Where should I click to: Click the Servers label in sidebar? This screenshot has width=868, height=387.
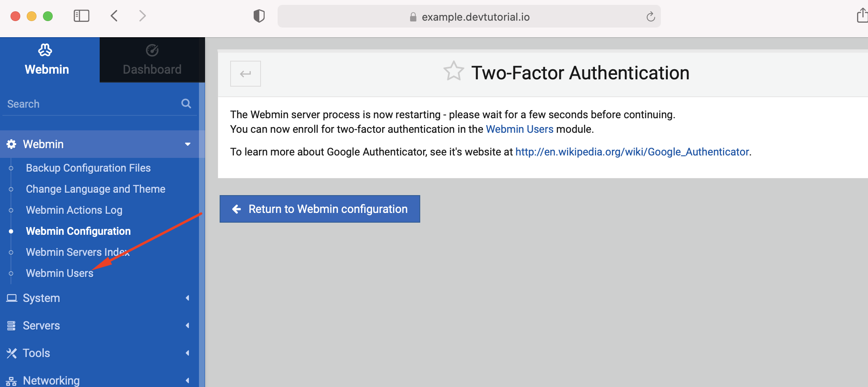(41, 325)
